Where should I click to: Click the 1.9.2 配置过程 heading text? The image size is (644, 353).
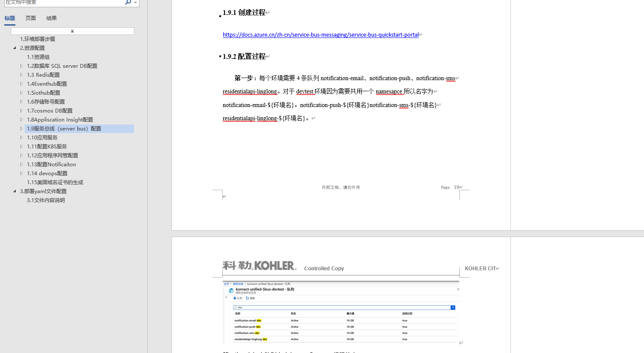click(x=244, y=56)
